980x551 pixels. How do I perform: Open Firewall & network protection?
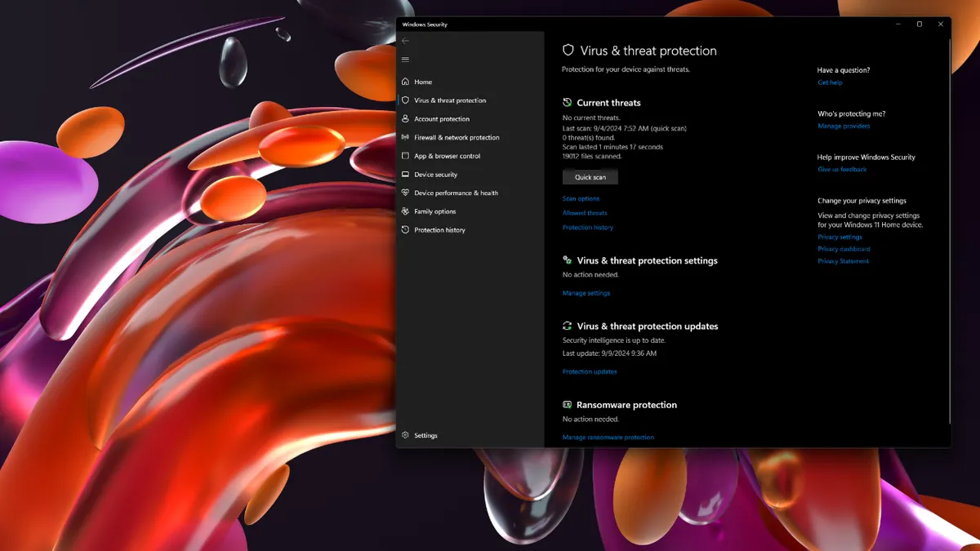pyautogui.click(x=457, y=137)
